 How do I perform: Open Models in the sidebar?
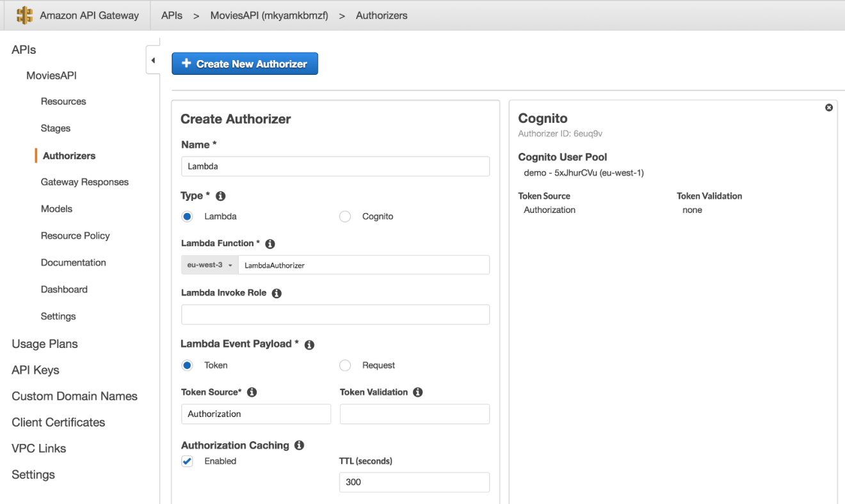(56, 209)
